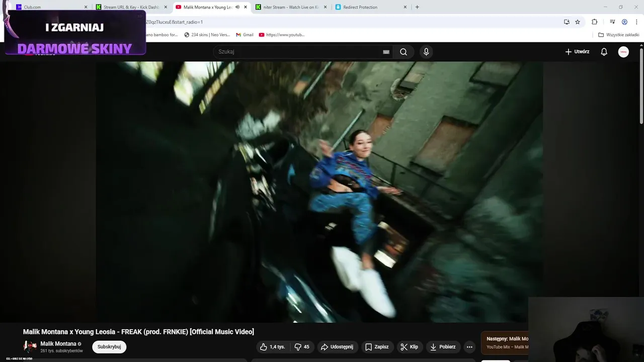Open 234 skins Neo Vers bookmark
644x362 pixels.
[x=207, y=35]
